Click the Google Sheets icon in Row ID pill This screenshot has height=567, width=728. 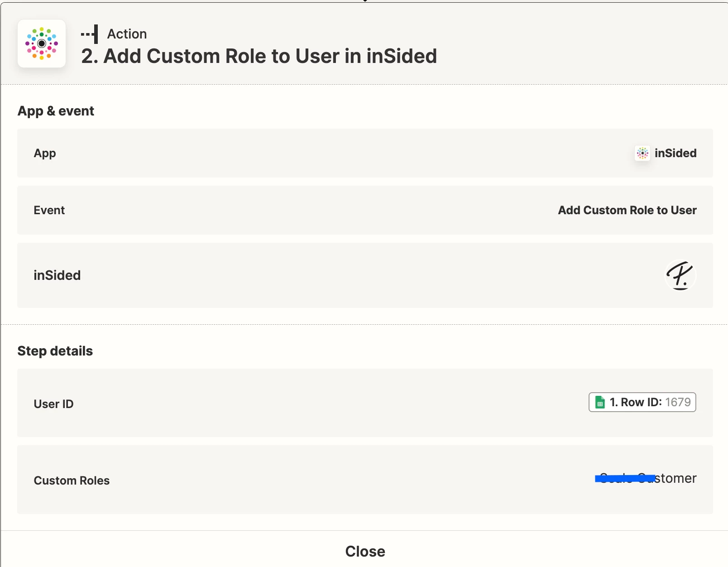(x=600, y=402)
